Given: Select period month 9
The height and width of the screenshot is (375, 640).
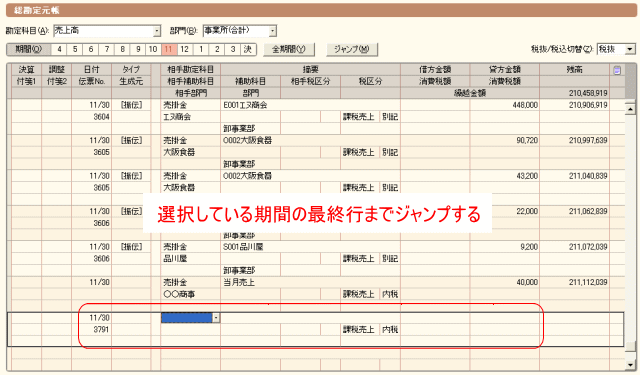Looking at the screenshot, I should (138, 49).
